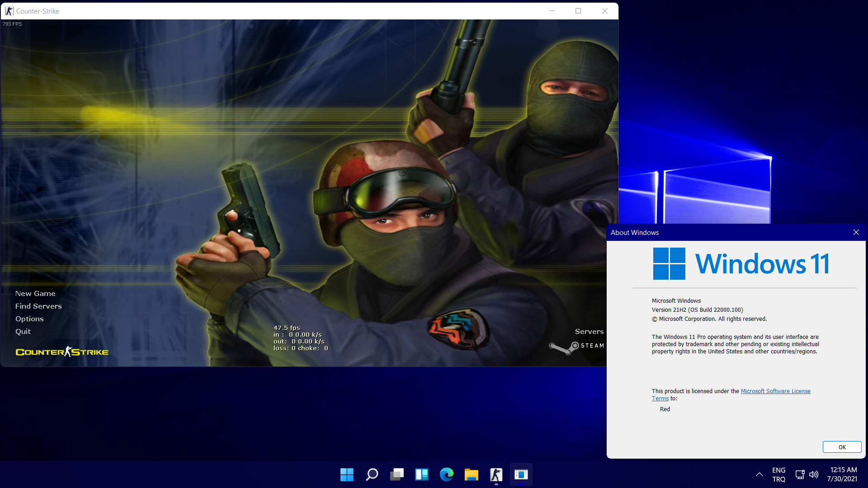Select New Game menu entry
The width and height of the screenshot is (868, 488).
(x=35, y=294)
